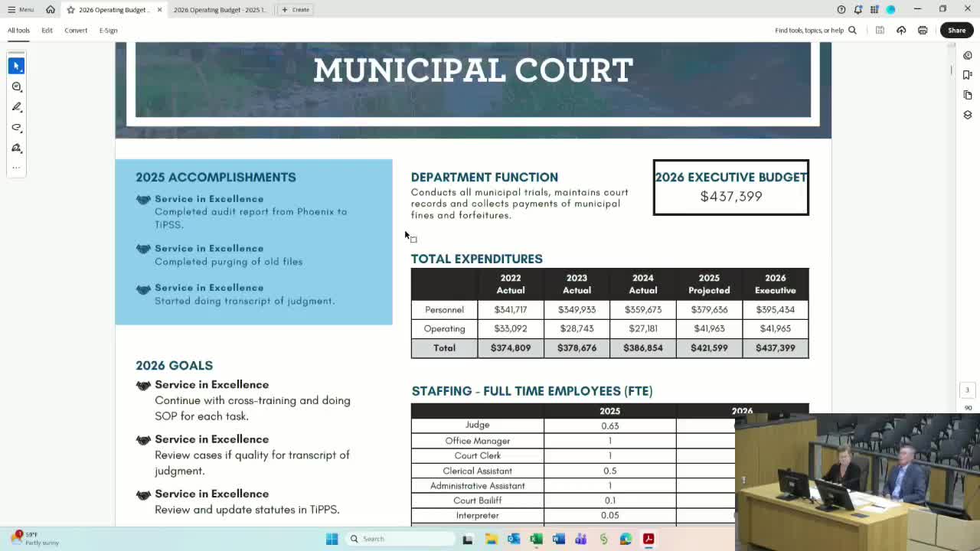Open the Convert tools tab
The width and height of the screenshot is (980, 551).
(x=76, y=31)
